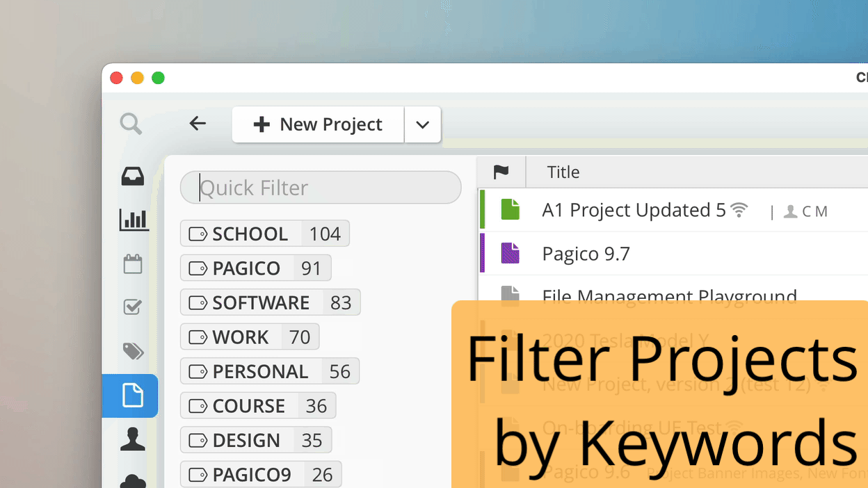Filter by the PAGICO tag
The height and width of the screenshot is (488, 868).
coord(255,268)
